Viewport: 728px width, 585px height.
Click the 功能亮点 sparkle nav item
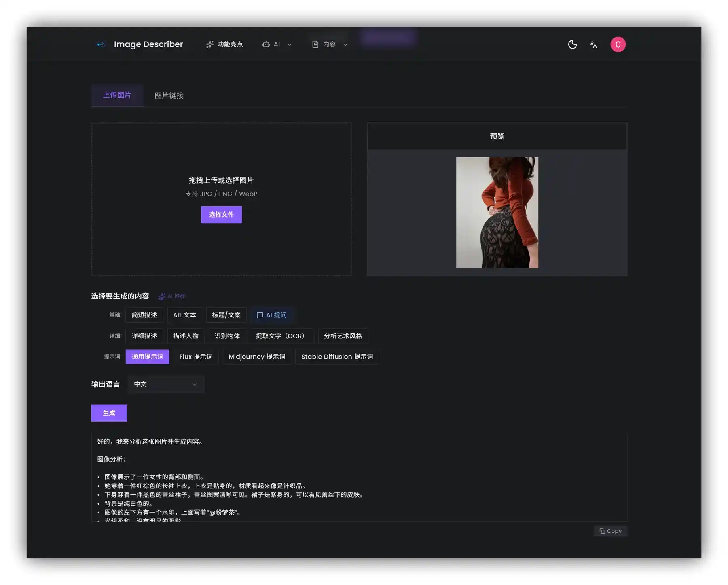pos(224,44)
